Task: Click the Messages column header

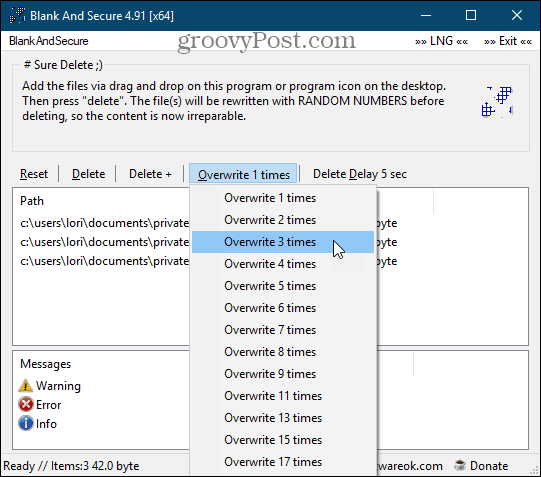Action: pos(46,364)
